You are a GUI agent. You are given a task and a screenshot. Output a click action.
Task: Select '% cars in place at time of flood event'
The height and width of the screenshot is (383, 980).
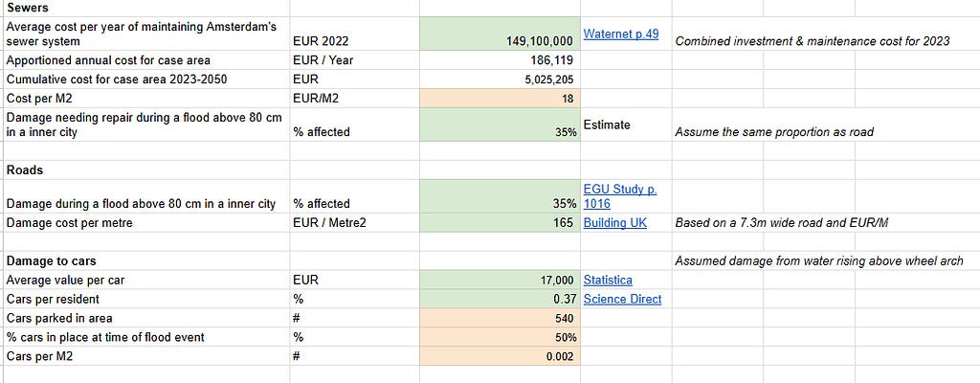pyautogui.click(x=146, y=337)
